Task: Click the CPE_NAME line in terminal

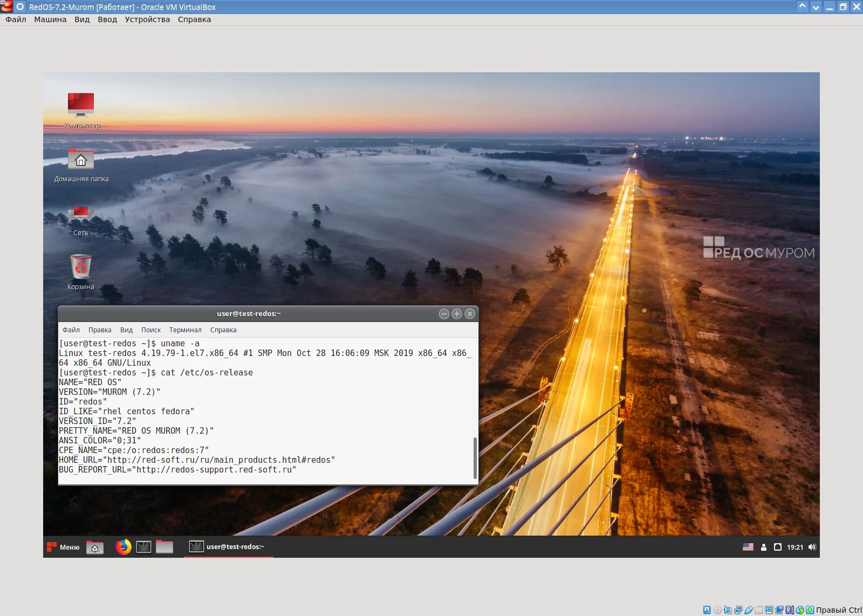Action: click(x=134, y=450)
